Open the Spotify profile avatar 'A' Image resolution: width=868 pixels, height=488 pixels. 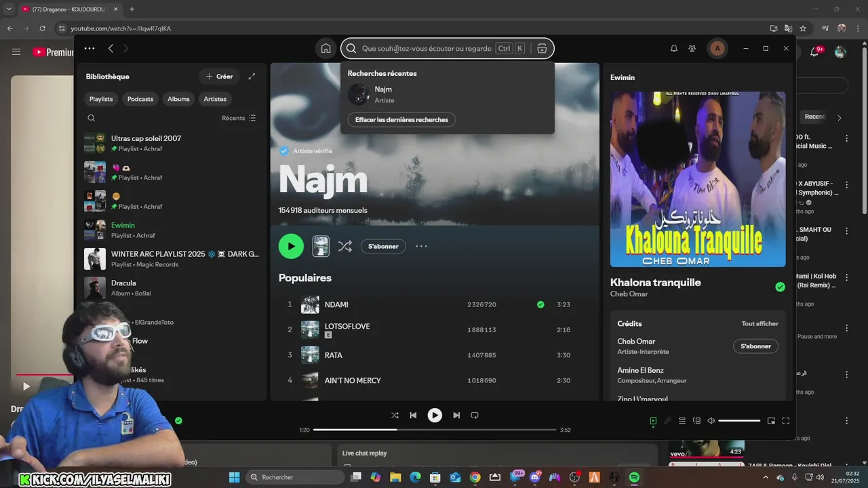click(x=717, y=48)
